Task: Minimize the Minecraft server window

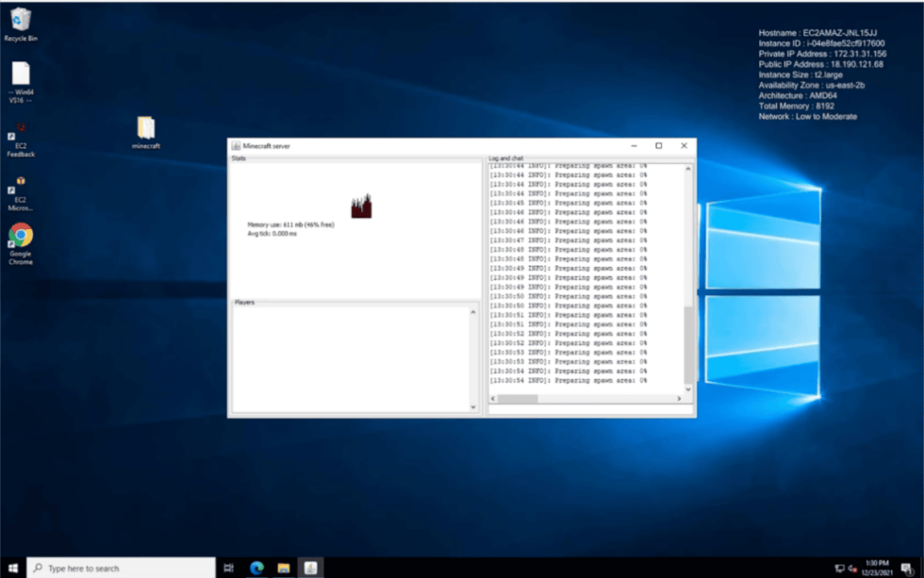Action: pos(634,146)
